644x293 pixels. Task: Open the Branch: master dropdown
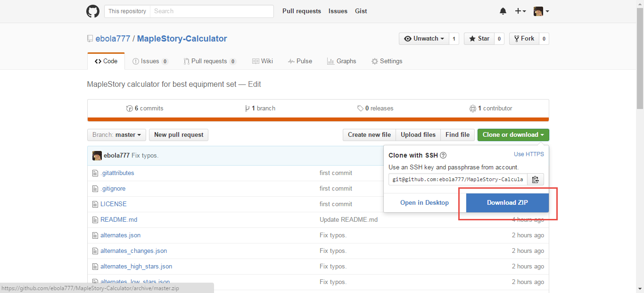pyautogui.click(x=116, y=135)
